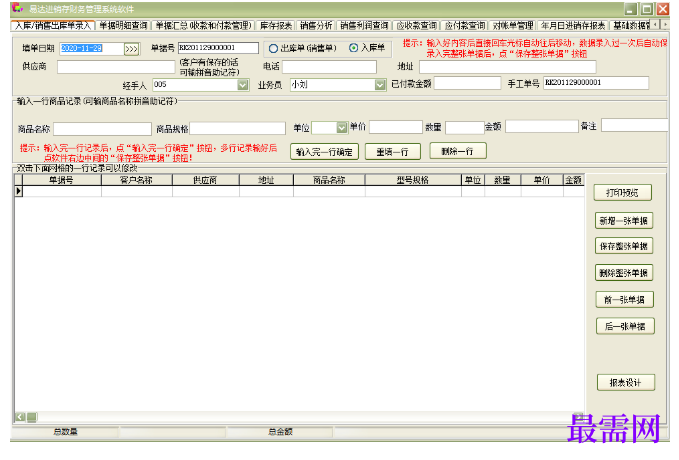Focus the 商品名称 input field
Image resolution: width=679 pixels, height=460 pixels.
click(x=102, y=129)
